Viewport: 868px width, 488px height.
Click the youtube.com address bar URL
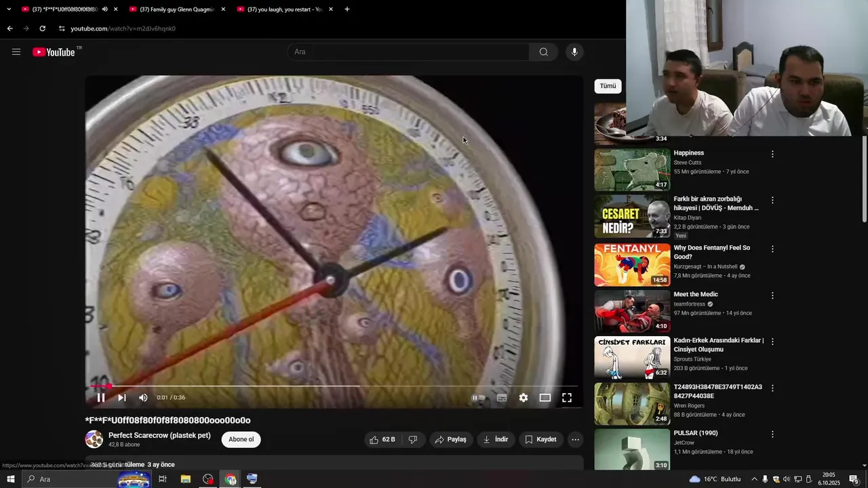click(x=123, y=28)
